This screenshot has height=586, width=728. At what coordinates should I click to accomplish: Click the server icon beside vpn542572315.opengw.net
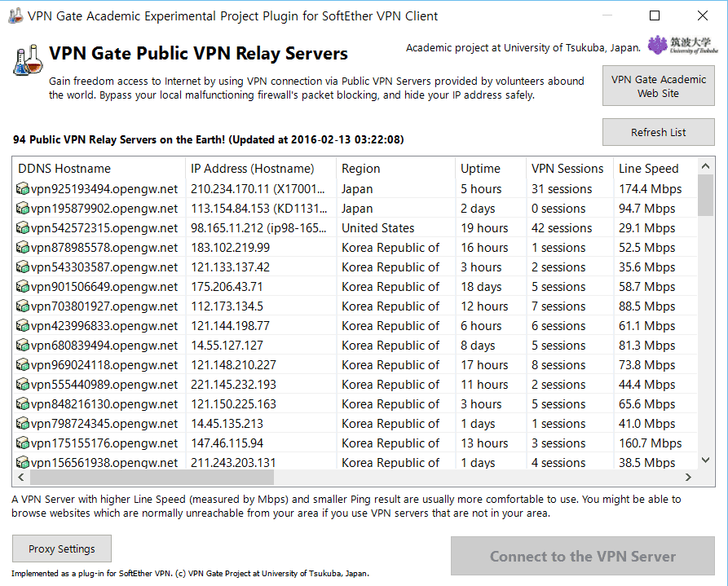23,228
